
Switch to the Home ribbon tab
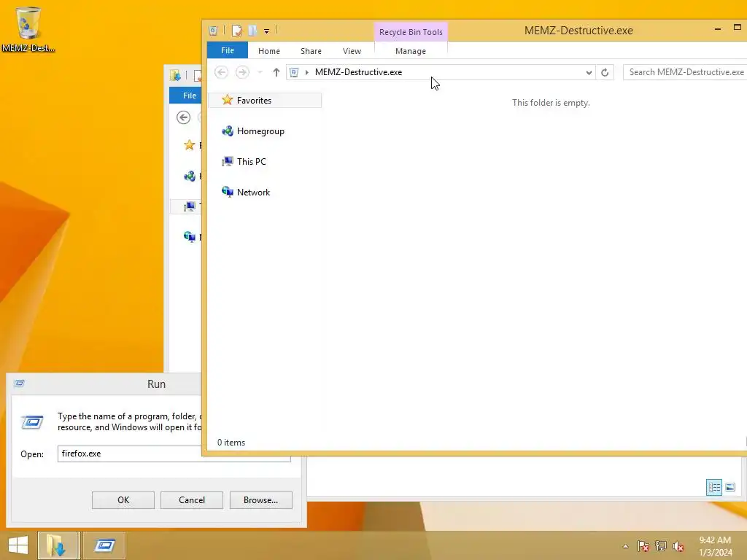tap(269, 51)
